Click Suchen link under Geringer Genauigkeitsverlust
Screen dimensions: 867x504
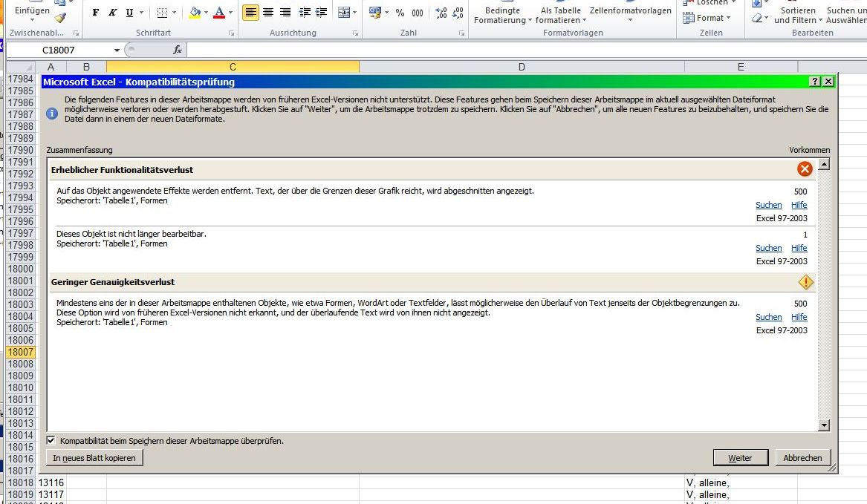(769, 317)
